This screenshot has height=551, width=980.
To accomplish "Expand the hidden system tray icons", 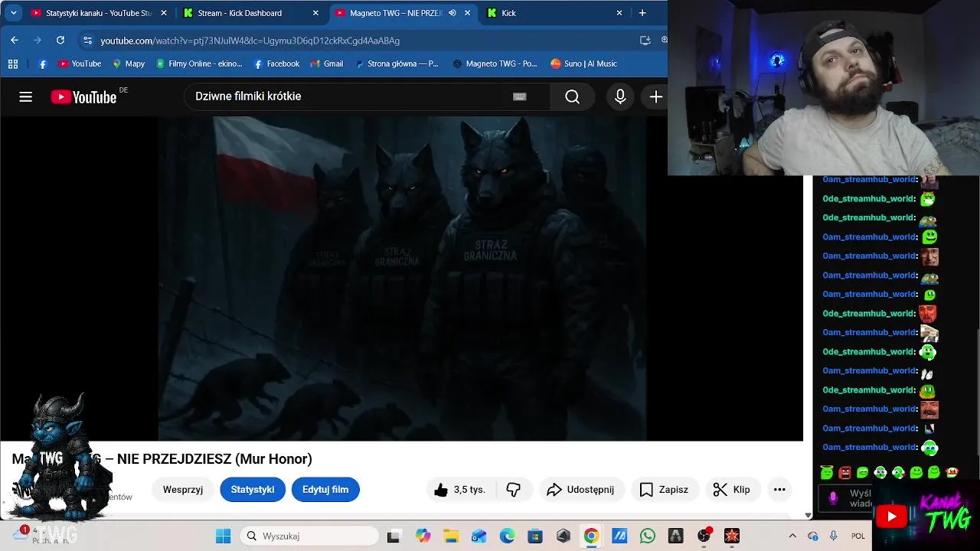I will (x=792, y=536).
